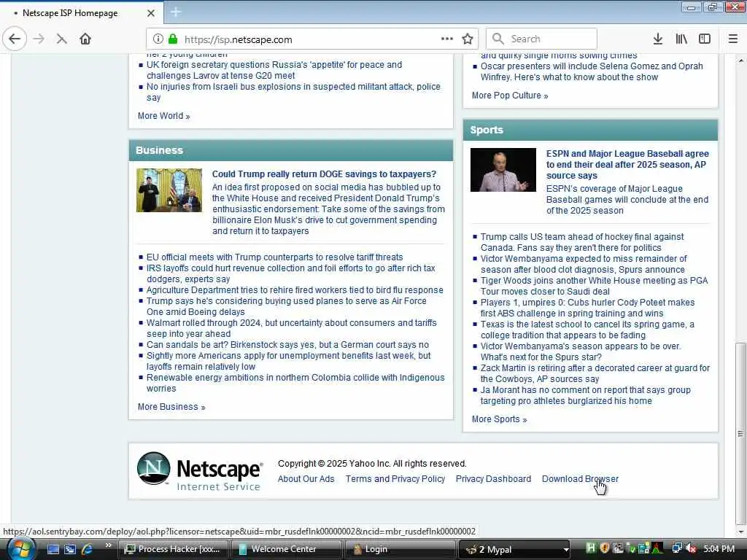Bookmark this page with the star icon

[x=468, y=39]
